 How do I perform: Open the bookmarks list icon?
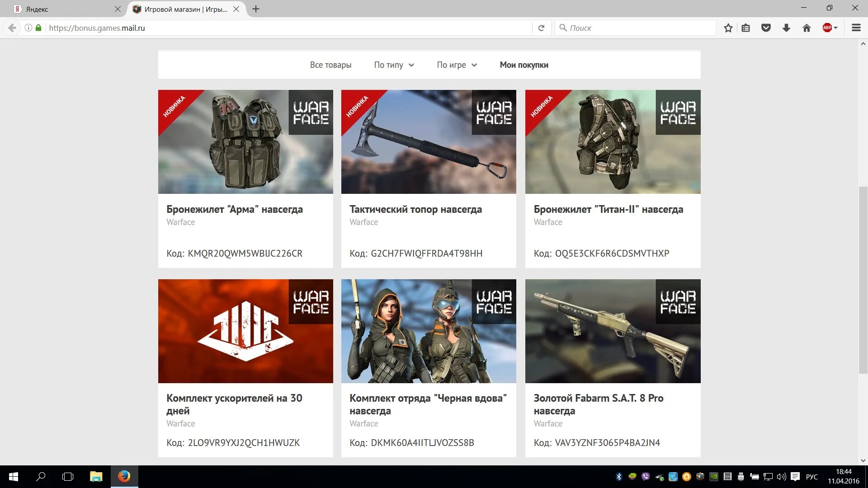click(x=746, y=28)
